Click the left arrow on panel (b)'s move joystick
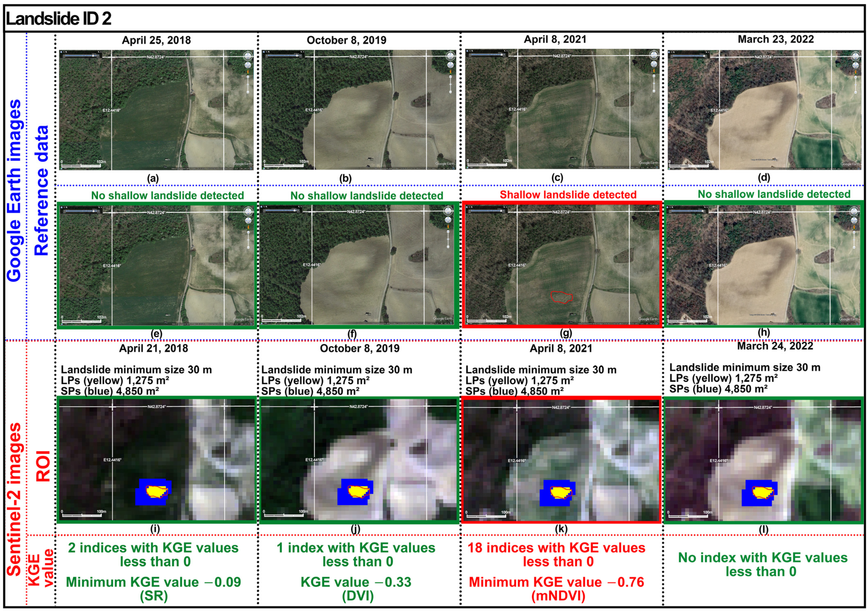This screenshot has width=868, height=611. 448,65
